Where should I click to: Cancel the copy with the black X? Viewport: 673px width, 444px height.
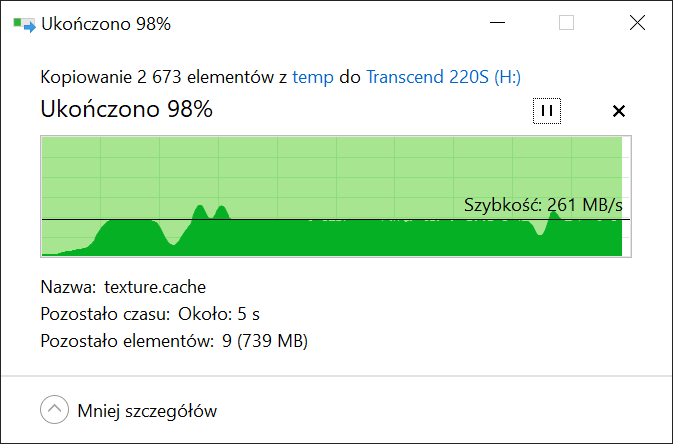pyautogui.click(x=618, y=111)
